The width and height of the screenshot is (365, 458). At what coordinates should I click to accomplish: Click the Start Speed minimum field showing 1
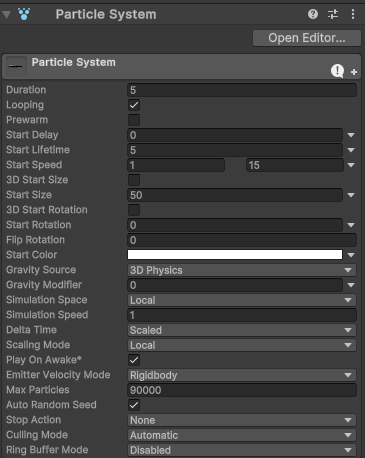tap(176, 165)
